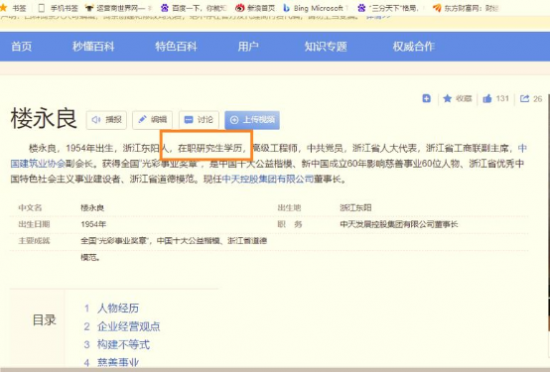This screenshot has width=550, height=373.
Task: Open the 用户 navigation item
Action: pos(248,46)
